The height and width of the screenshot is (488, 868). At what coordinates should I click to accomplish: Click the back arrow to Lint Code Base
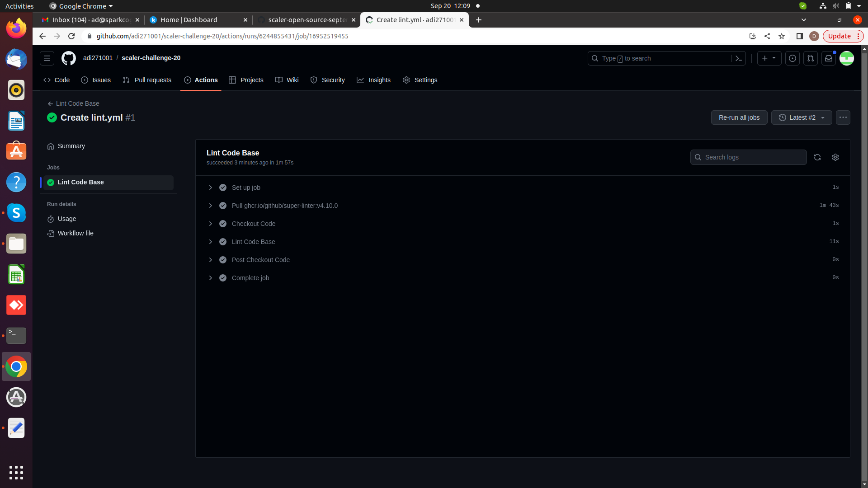point(50,103)
